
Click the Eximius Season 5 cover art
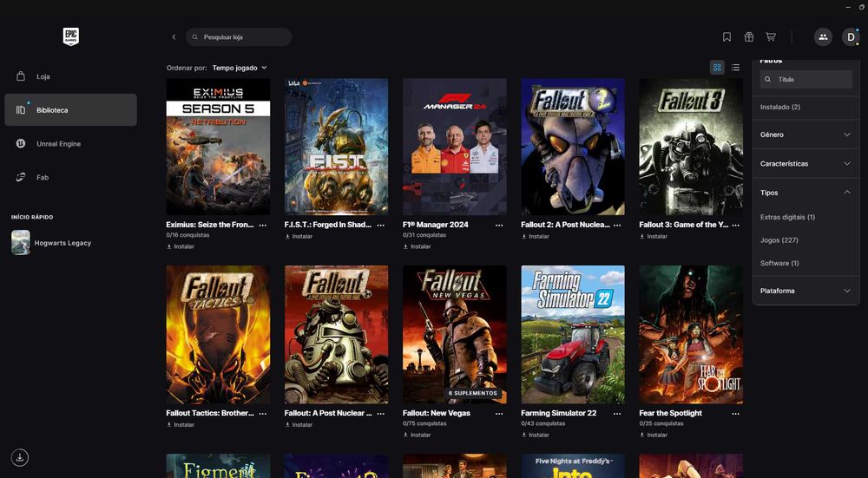point(218,147)
